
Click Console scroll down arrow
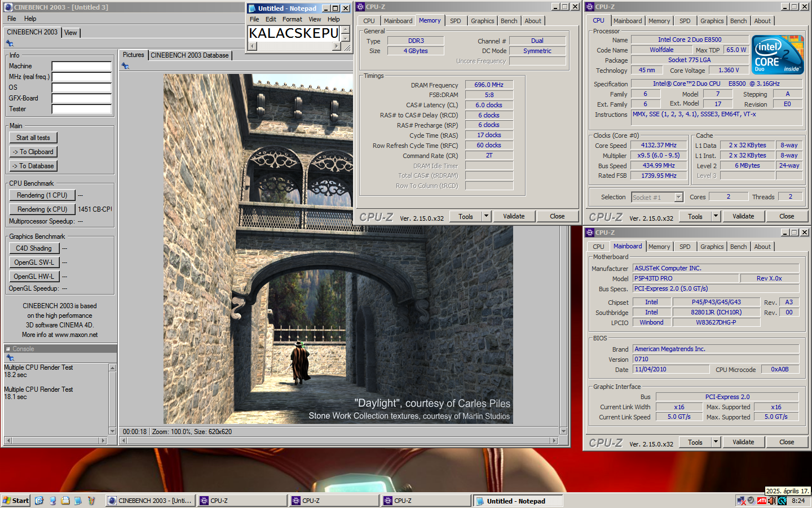[x=113, y=431]
